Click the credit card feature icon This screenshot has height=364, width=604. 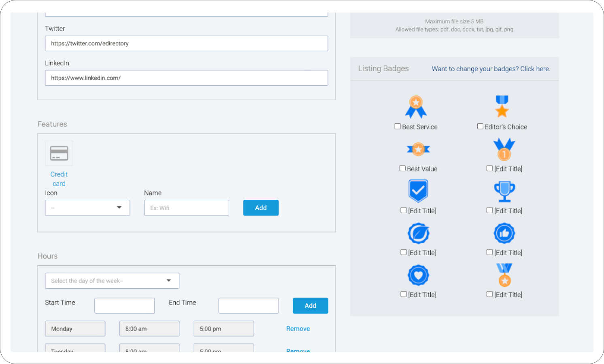tap(59, 153)
